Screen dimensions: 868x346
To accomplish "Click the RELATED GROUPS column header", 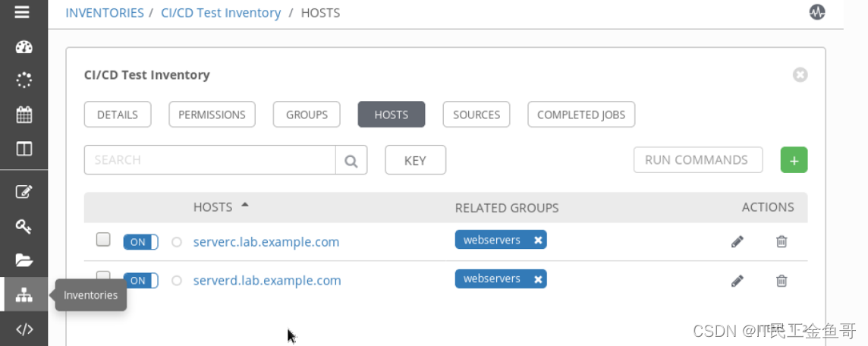I will (x=507, y=208).
